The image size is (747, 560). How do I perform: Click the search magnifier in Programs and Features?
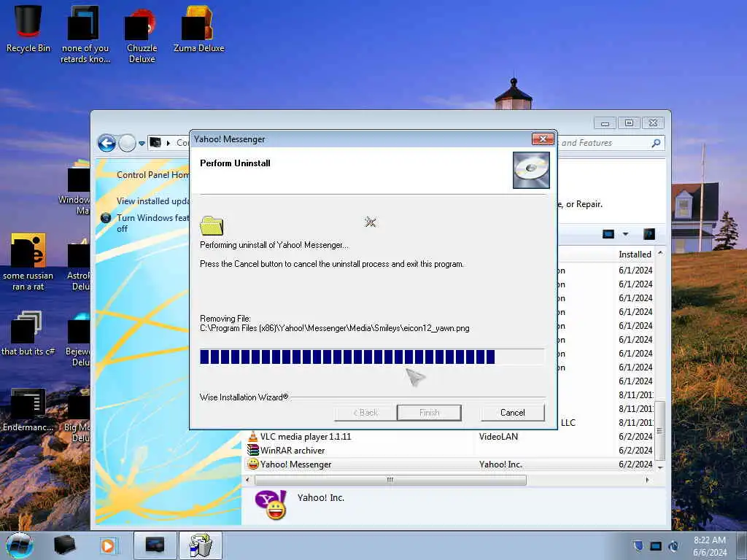coord(656,143)
